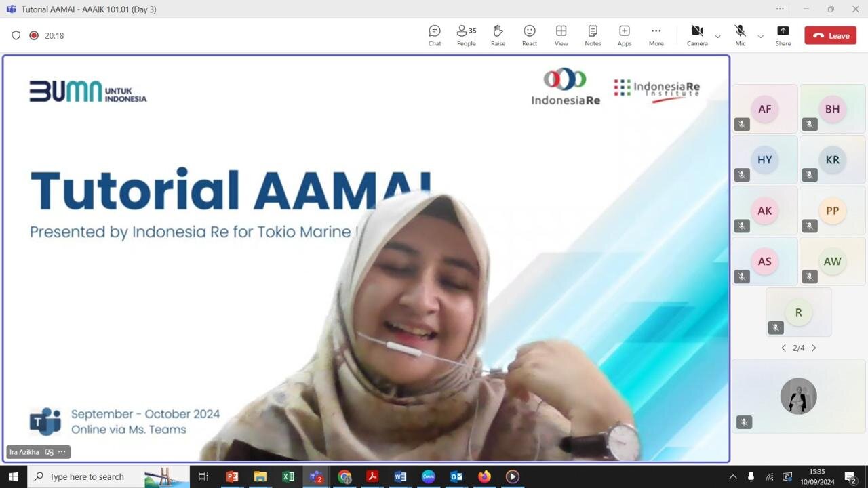Go to next participants page
The width and height of the screenshot is (868, 488).
tap(814, 348)
